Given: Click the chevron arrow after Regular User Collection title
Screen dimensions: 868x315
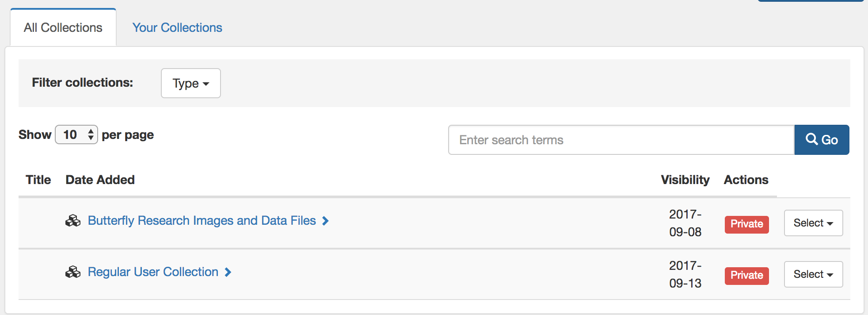Looking at the screenshot, I should [228, 272].
